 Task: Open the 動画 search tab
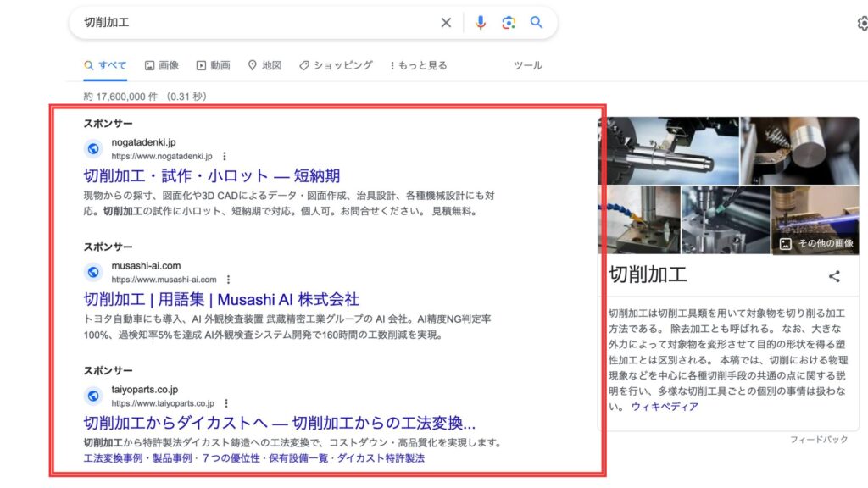coord(216,64)
